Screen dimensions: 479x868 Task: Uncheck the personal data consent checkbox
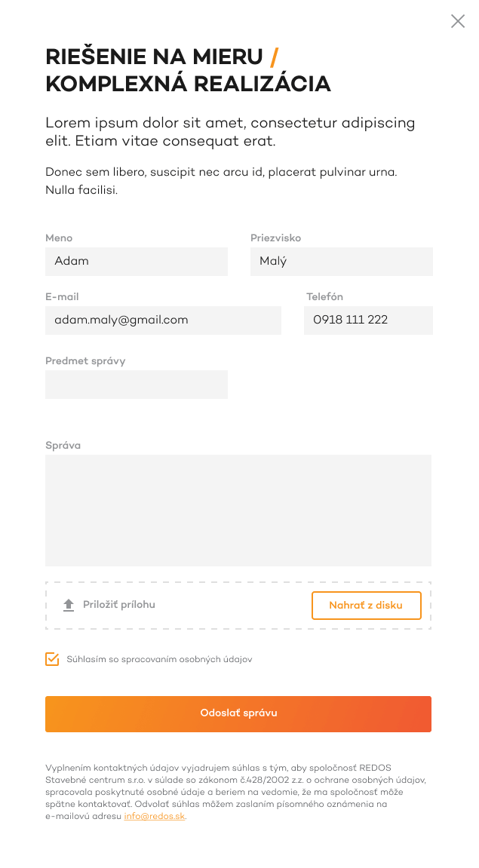52,659
